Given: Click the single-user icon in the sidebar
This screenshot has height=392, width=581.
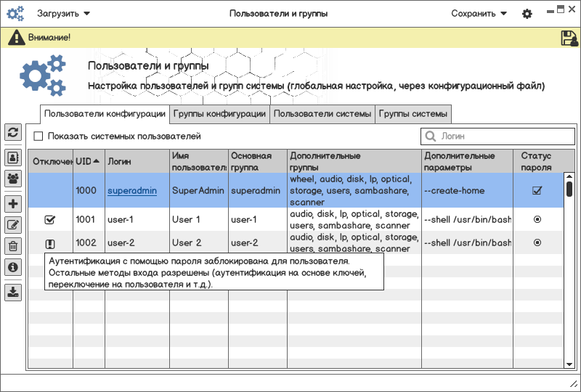Looking at the screenshot, I should click(13, 157).
